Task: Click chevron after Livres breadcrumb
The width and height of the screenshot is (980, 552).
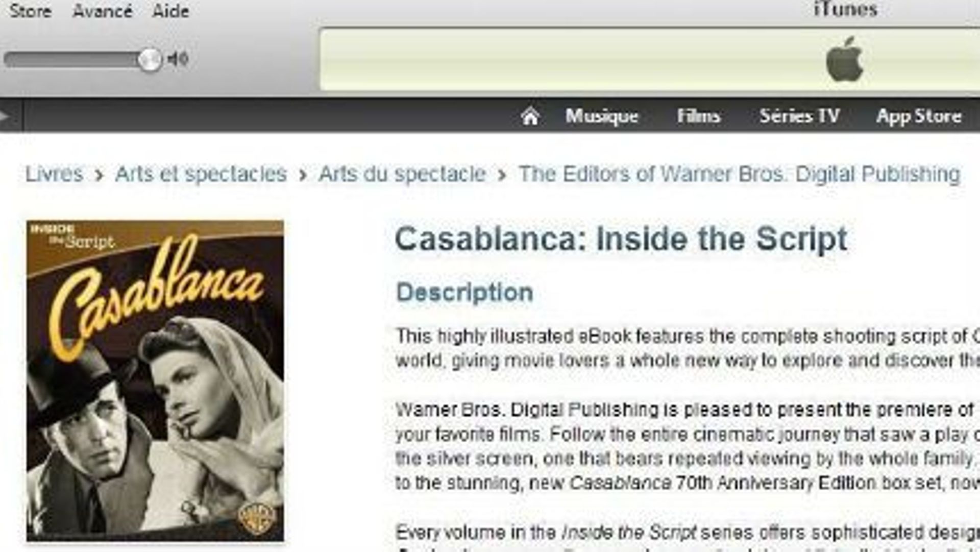Action: click(x=99, y=176)
